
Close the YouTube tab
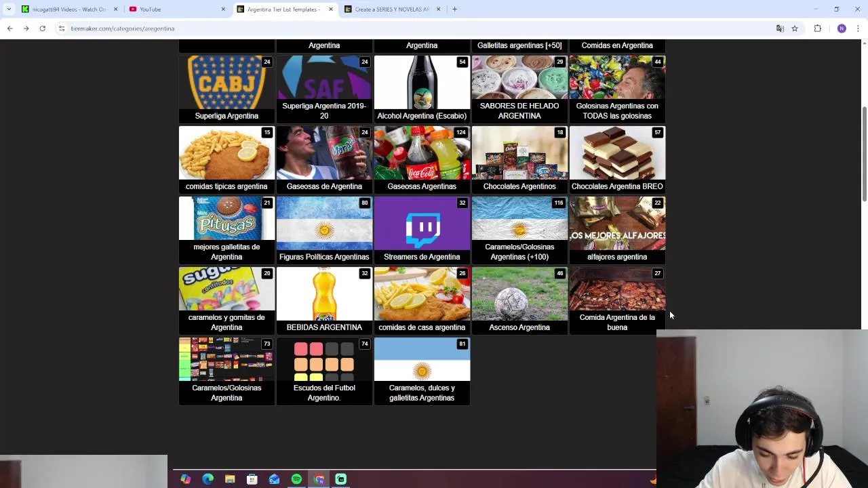(223, 9)
